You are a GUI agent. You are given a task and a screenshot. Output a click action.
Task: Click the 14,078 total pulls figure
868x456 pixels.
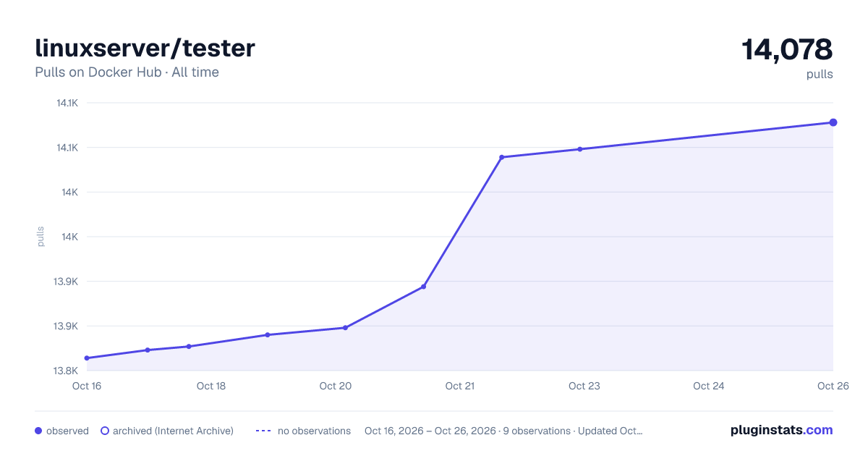pyautogui.click(x=787, y=49)
